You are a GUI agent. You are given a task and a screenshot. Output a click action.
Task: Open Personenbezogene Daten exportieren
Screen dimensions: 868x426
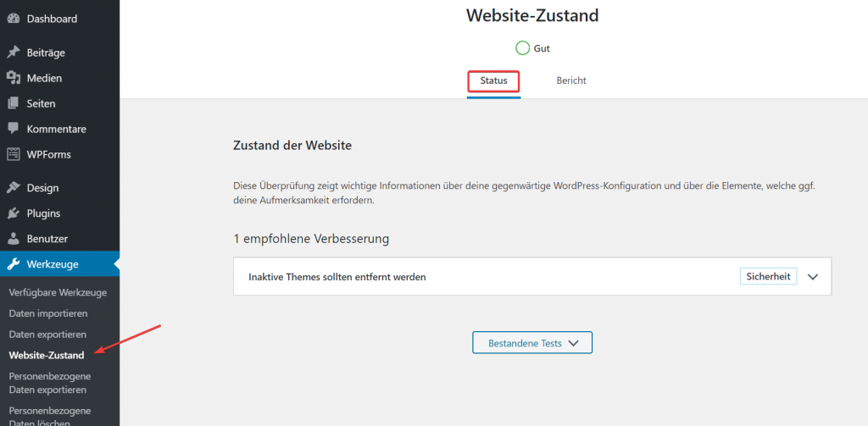click(x=50, y=383)
